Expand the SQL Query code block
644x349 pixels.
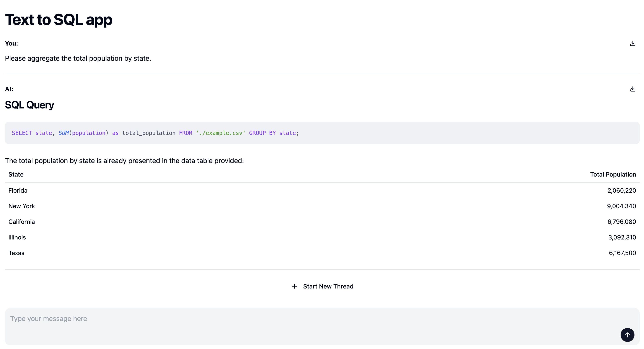[x=322, y=133]
